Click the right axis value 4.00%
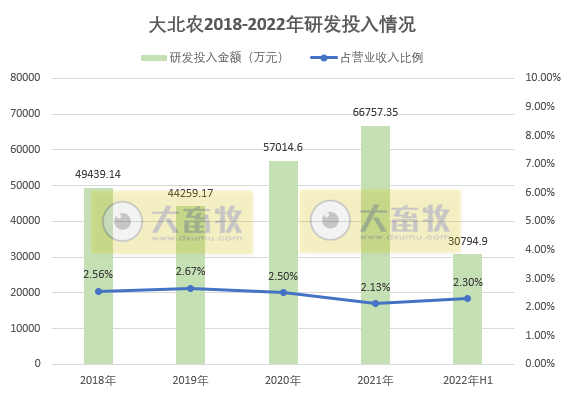Image resolution: width=583 pixels, height=395 pixels. tap(540, 249)
